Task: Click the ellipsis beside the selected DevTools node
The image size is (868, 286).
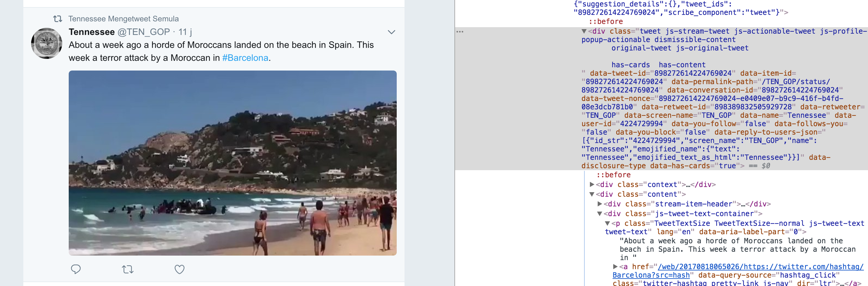Action: (x=460, y=32)
